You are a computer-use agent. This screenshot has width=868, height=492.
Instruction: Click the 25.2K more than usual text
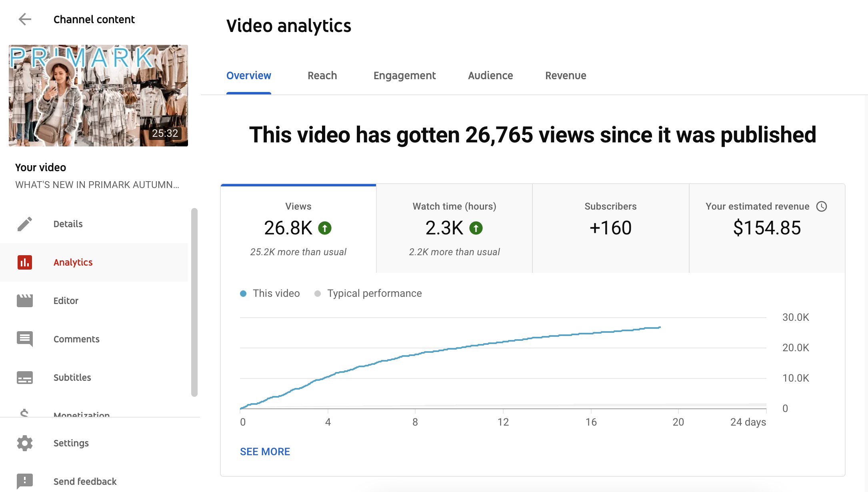coord(298,252)
